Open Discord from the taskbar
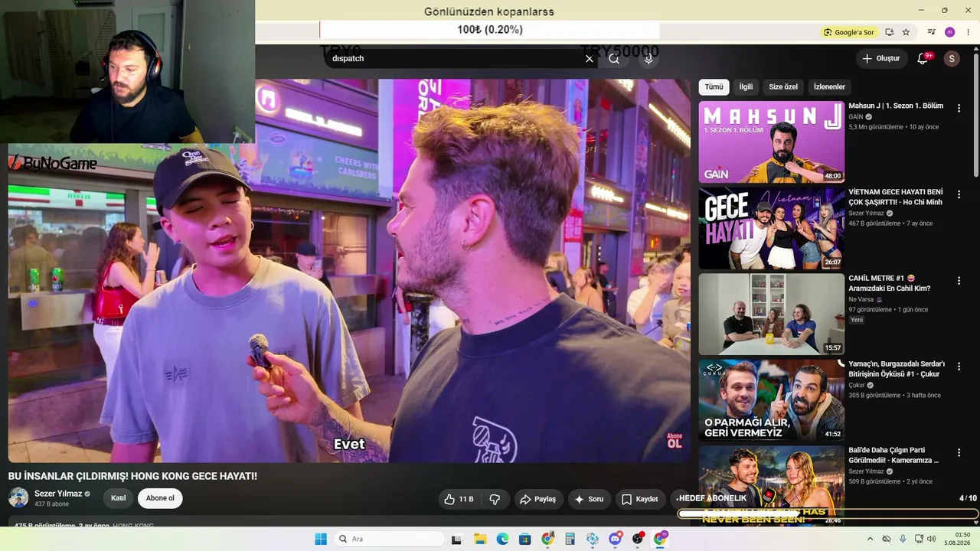Viewport: 980px width, 551px height. tap(615, 539)
